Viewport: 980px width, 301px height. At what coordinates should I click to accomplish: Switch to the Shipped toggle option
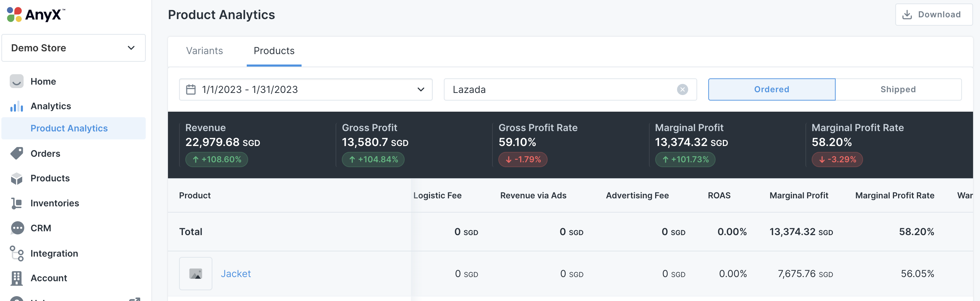click(897, 90)
